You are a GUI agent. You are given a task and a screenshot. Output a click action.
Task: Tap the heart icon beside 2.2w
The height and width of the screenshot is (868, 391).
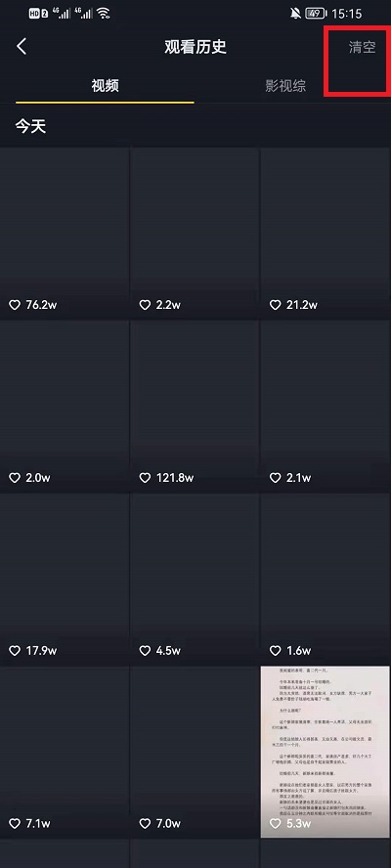tap(145, 305)
